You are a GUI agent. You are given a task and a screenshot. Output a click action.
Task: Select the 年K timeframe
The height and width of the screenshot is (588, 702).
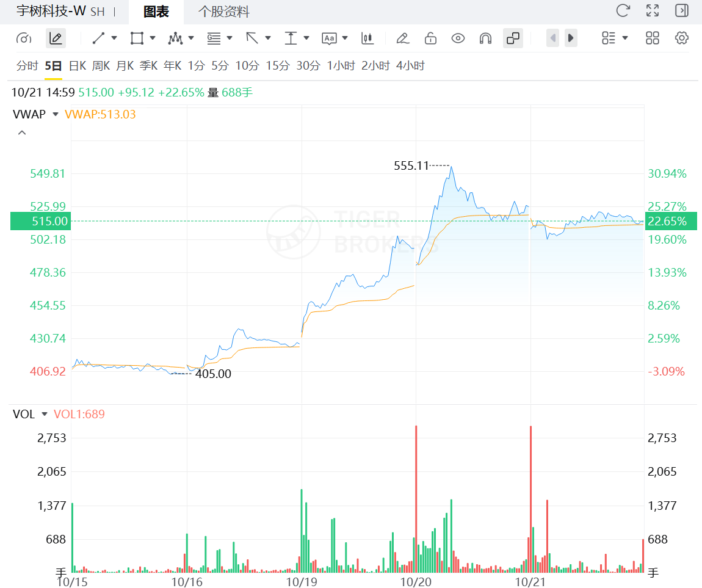(x=172, y=66)
